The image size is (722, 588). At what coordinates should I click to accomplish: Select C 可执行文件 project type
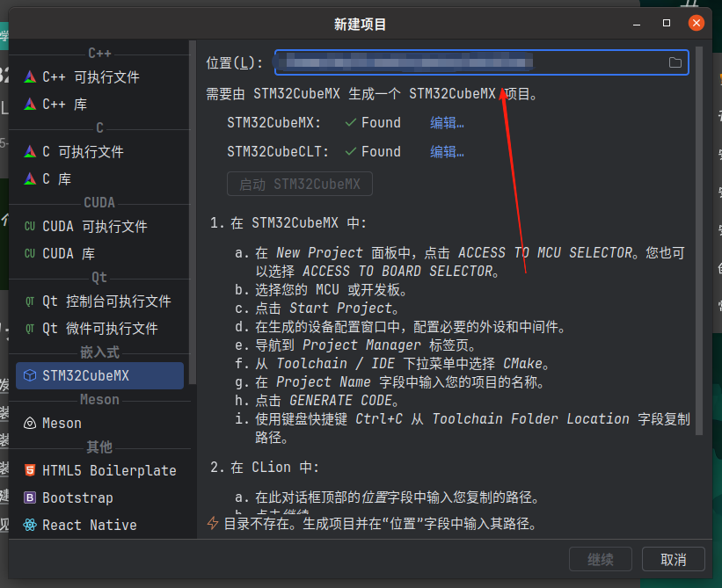click(99, 151)
